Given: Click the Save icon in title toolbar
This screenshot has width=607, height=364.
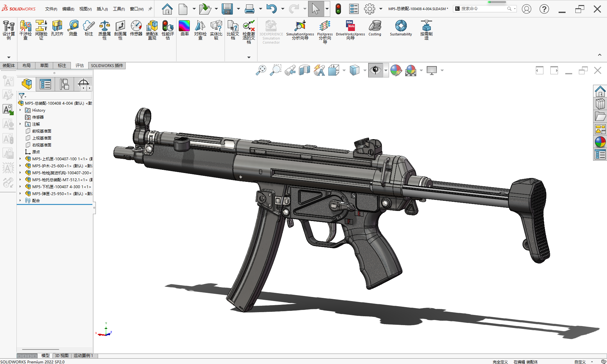Looking at the screenshot, I should point(227,9).
